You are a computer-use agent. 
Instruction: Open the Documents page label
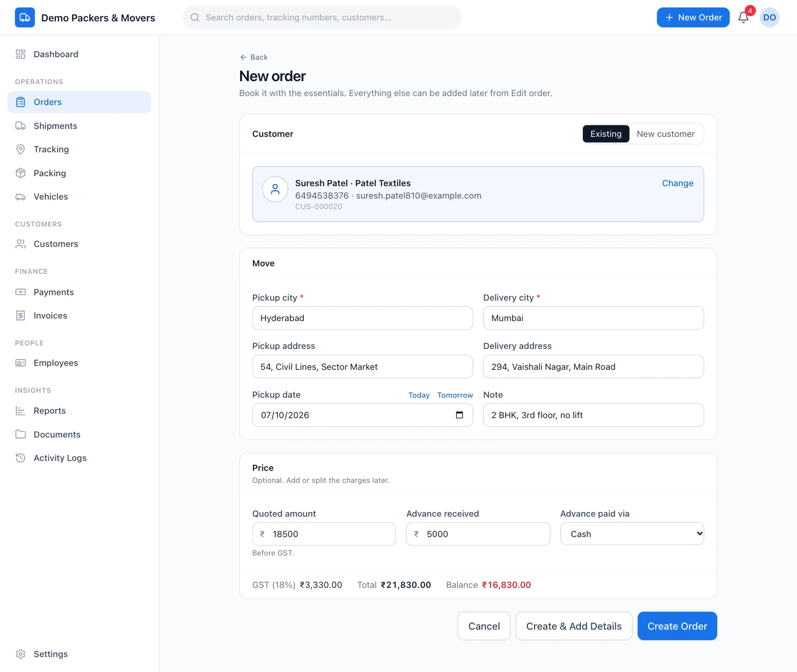coord(57,435)
